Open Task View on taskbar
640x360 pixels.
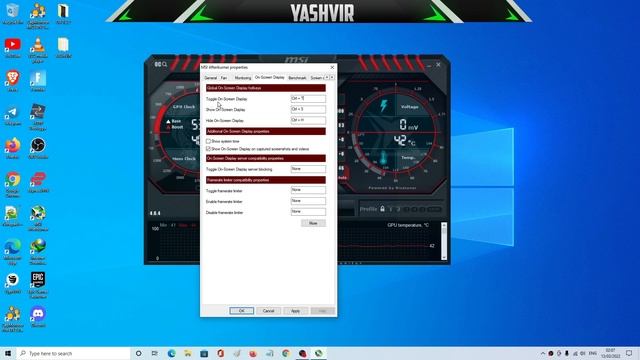[154, 353]
